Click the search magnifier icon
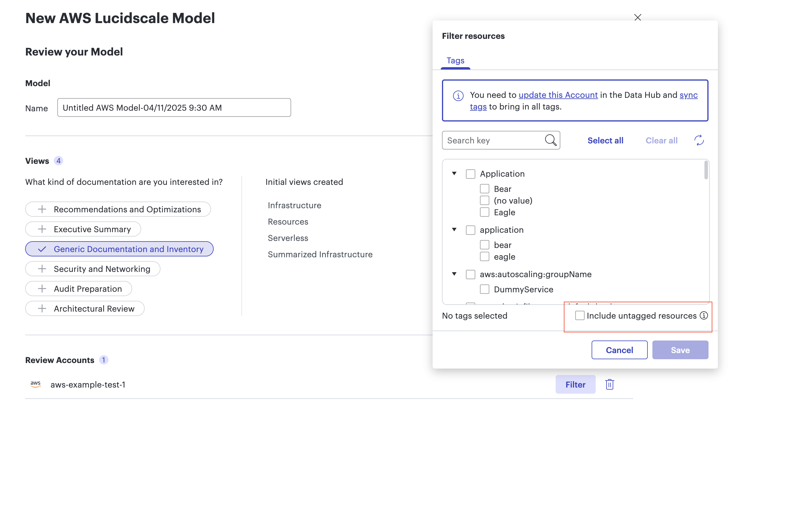Screen dimensions: 812x514 pos(550,140)
